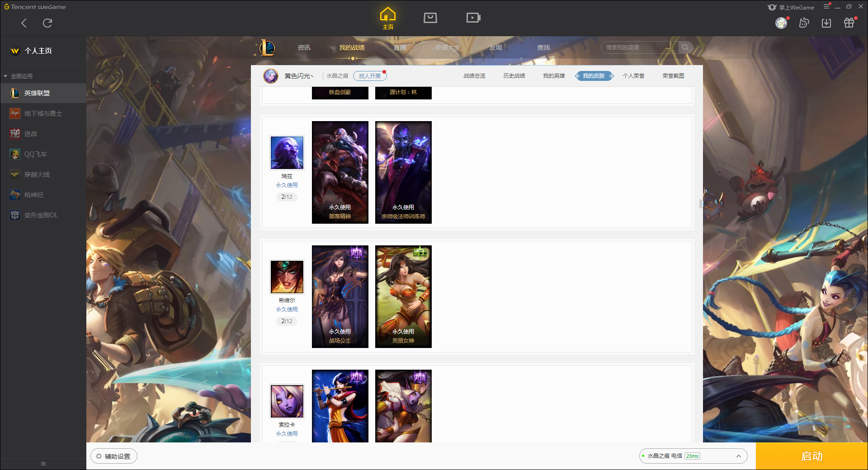Image resolution: width=868 pixels, height=470 pixels.
Task: Switch to the 资讯 tab
Action: [x=304, y=47]
